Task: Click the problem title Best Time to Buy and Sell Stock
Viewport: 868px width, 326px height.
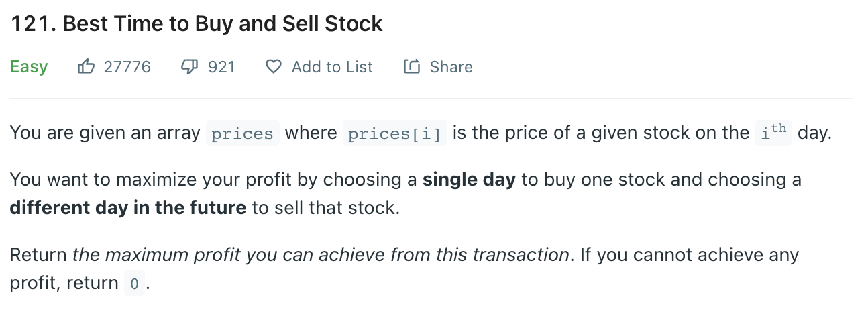Action: (x=196, y=24)
